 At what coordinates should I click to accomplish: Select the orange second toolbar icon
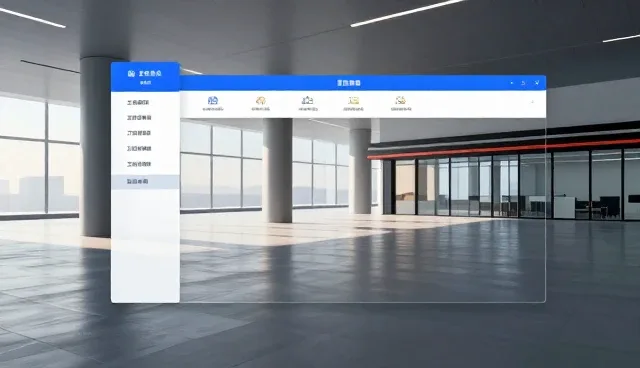260,100
